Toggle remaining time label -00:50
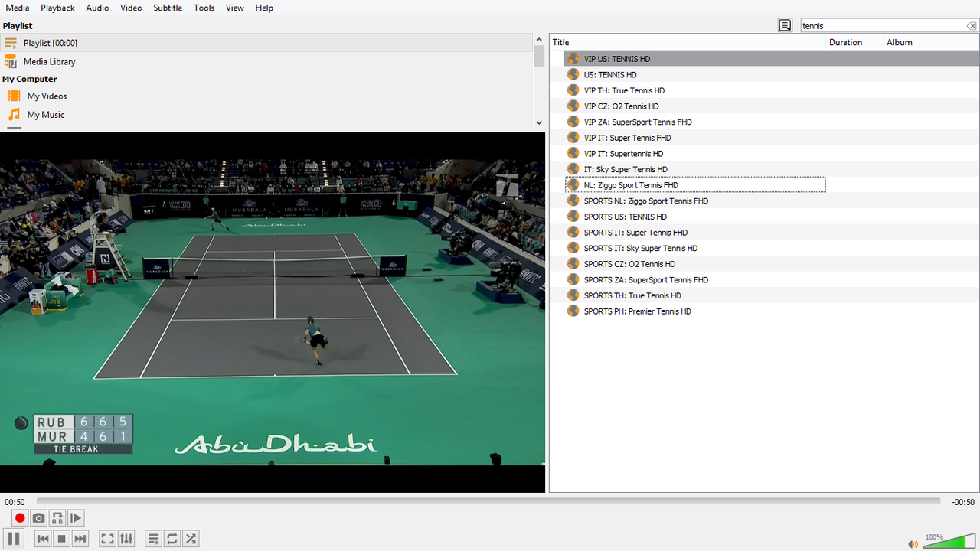This screenshot has width=980, height=551. pos(962,502)
